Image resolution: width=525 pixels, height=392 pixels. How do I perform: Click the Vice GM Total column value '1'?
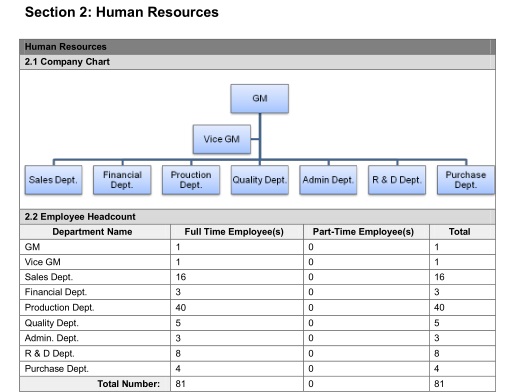coord(437,262)
